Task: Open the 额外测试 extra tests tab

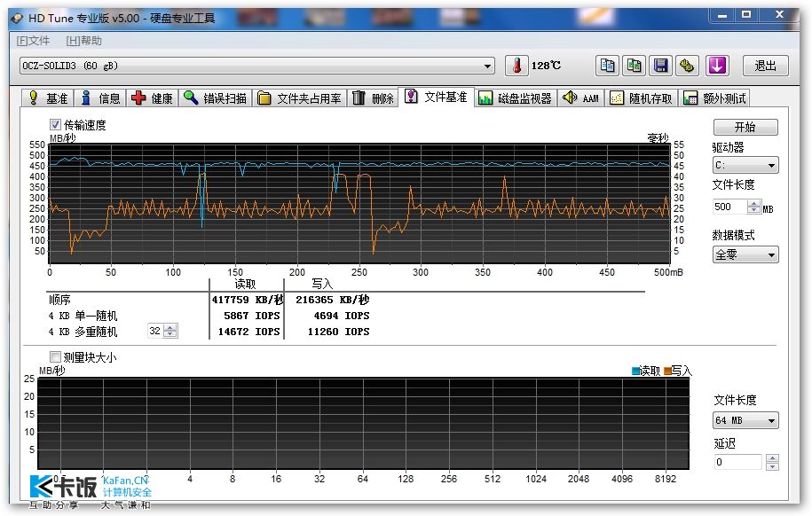Action: click(714, 98)
